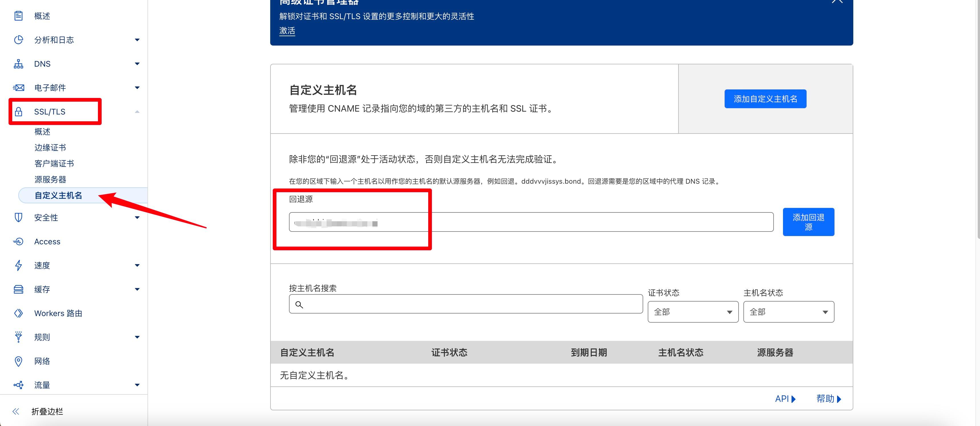Click the 添加回退源 button
The image size is (980, 426).
click(808, 222)
